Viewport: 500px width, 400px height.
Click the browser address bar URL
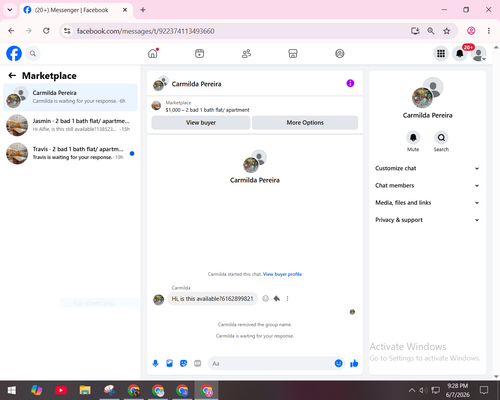pos(145,31)
